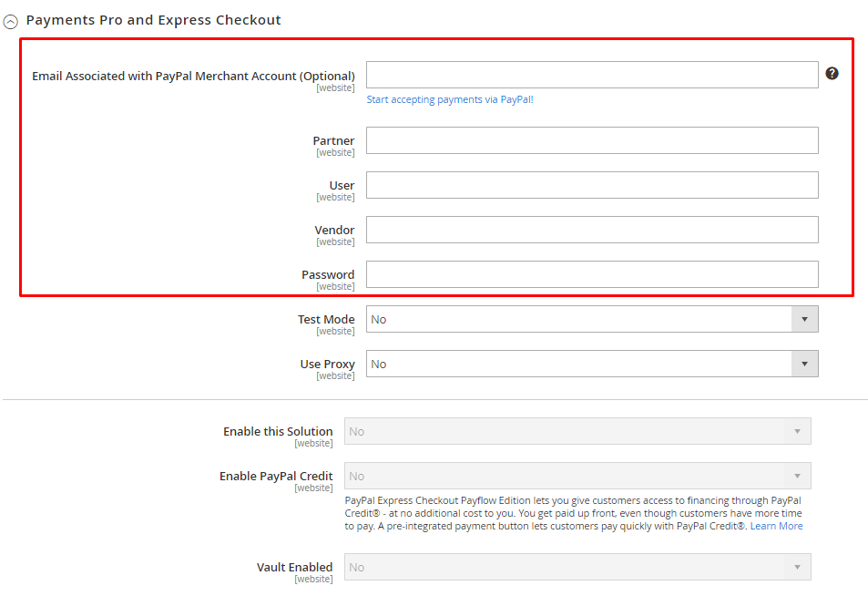Click the Enable this Solution dropdown arrow
This screenshot has width=868, height=596.
tap(798, 431)
